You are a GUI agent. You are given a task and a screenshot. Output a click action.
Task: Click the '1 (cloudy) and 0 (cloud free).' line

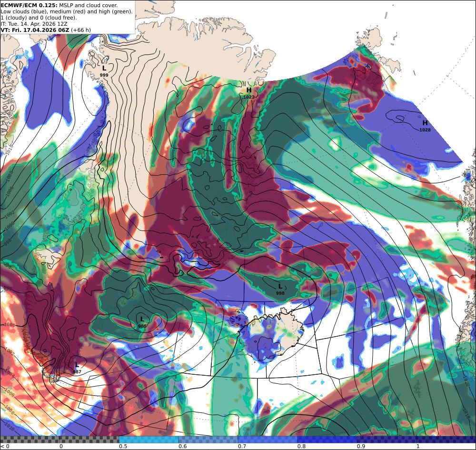[39, 18]
